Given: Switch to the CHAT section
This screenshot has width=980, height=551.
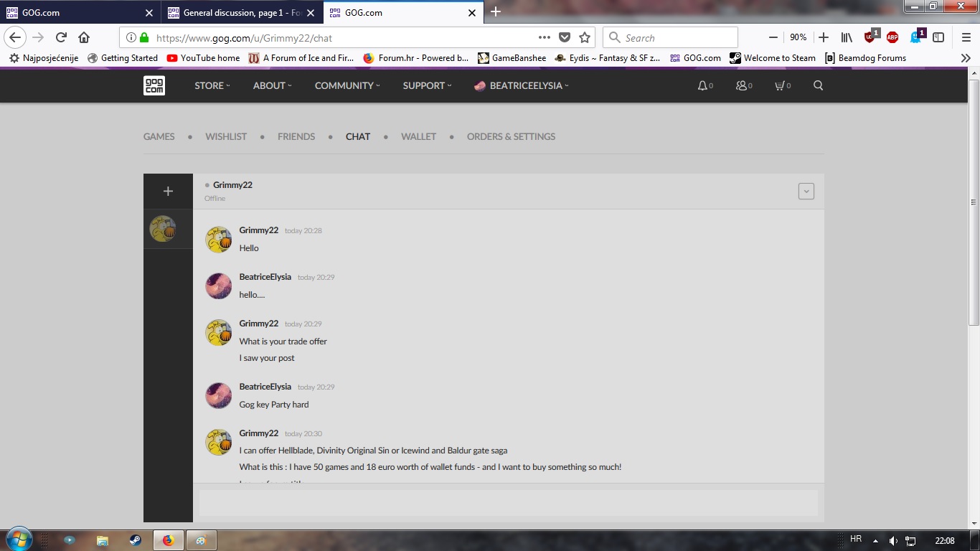Looking at the screenshot, I should (358, 136).
